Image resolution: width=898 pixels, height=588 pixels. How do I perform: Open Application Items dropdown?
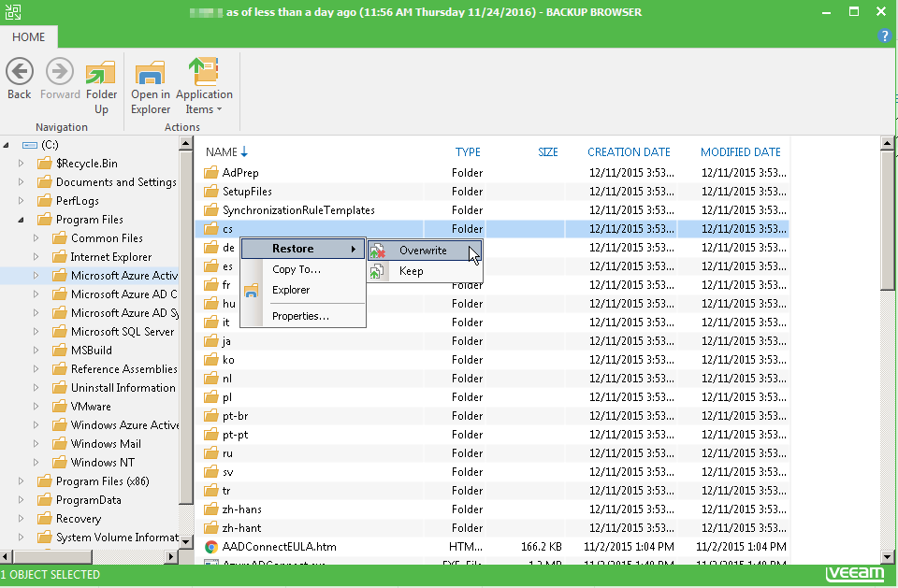pos(204,86)
